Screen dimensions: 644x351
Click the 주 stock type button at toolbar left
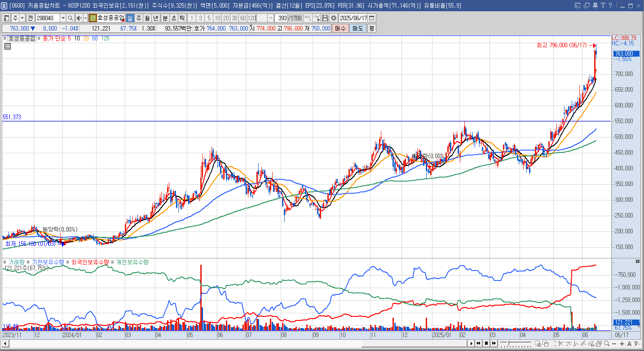point(15,18)
